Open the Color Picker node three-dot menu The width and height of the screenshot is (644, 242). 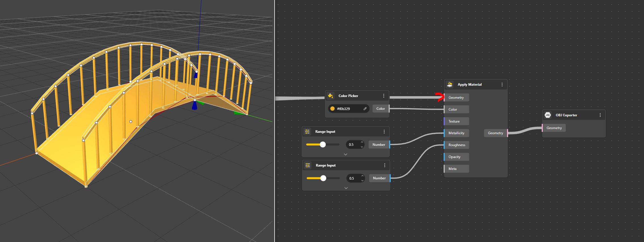[384, 96]
